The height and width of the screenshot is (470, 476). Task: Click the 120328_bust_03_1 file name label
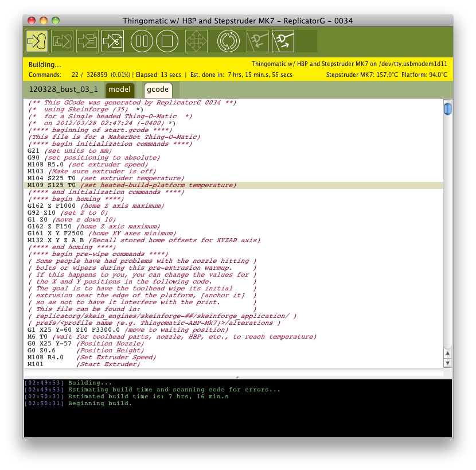[x=64, y=90]
